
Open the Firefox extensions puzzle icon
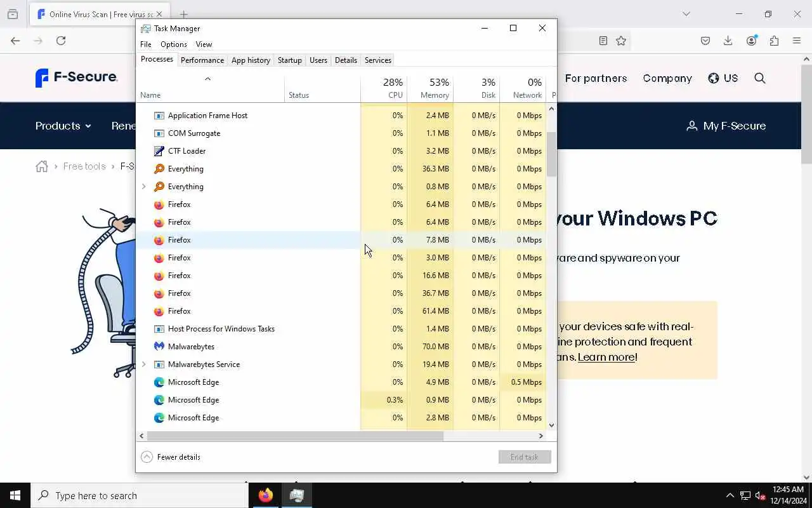point(774,41)
